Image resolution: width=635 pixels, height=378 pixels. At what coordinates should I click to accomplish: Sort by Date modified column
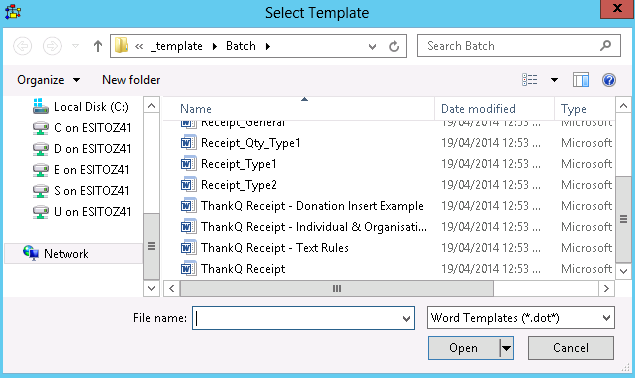[x=478, y=109]
